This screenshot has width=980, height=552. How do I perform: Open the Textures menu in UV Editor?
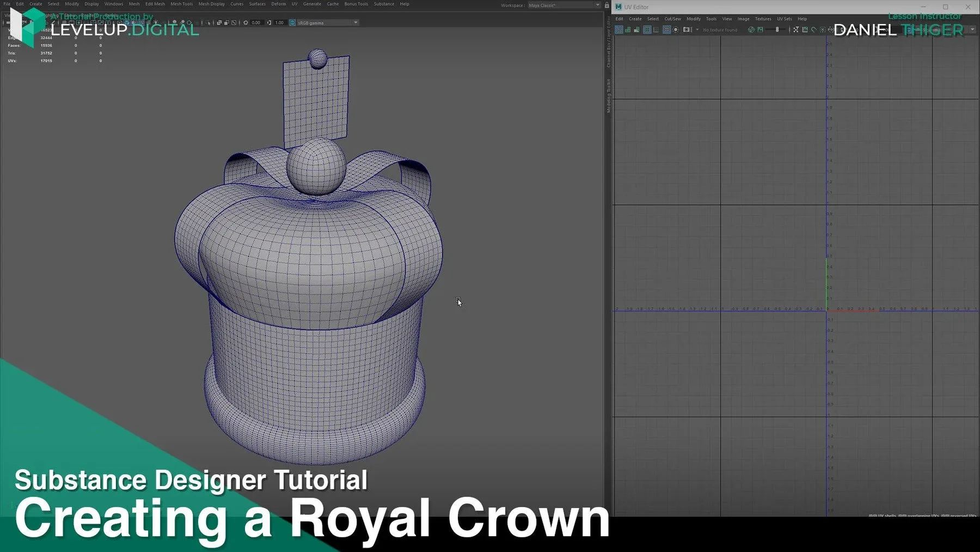tap(763, 19)
